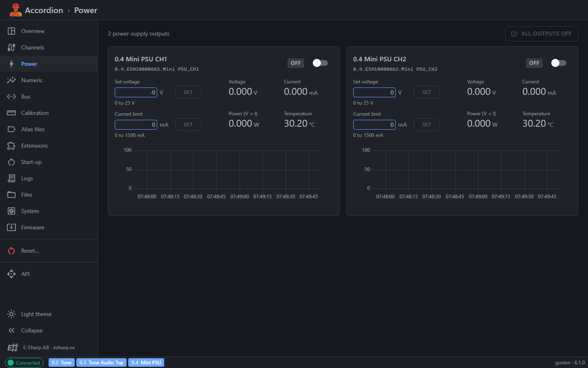The height and width of the screenshot is (368, 588).
Task: Click SET for CH1 set voltage
Action: click(188, 92)
